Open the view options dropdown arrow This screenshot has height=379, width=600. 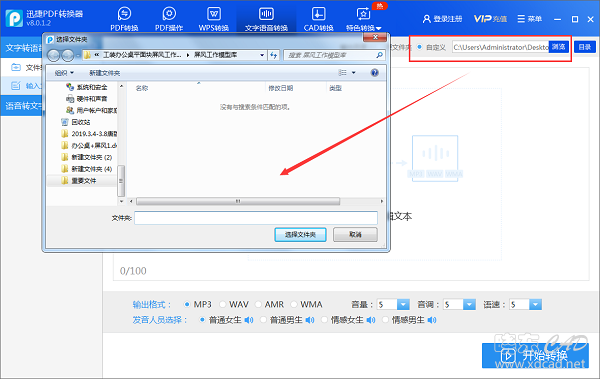pos(354,73)
